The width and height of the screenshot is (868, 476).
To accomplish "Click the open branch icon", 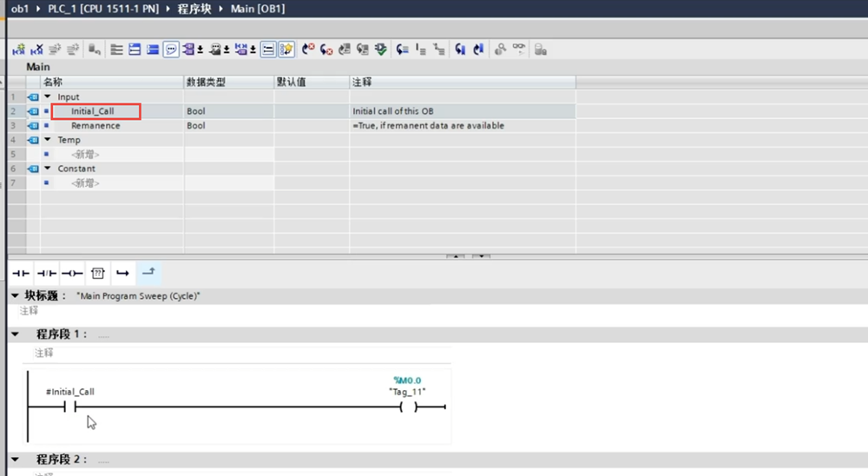I will point(122,273).
